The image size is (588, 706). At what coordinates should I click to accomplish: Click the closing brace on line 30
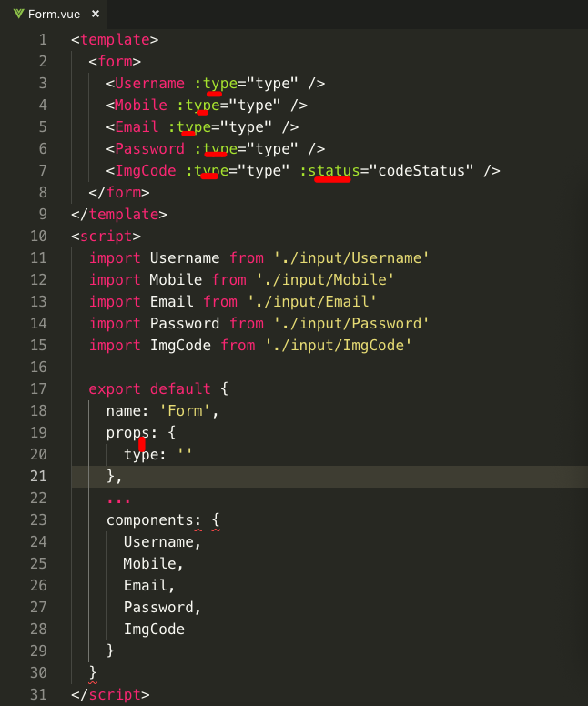pyautogui.click(x=93, y=672)
